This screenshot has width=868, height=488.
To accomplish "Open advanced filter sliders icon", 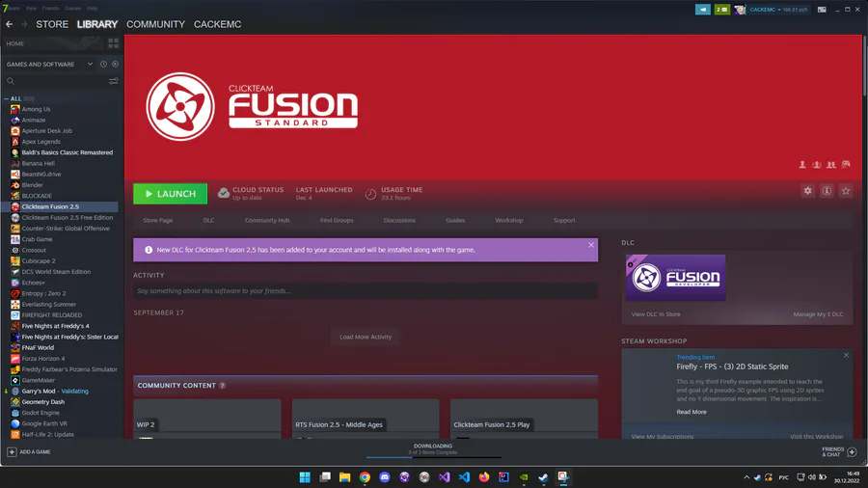I will tap(114, 81).
